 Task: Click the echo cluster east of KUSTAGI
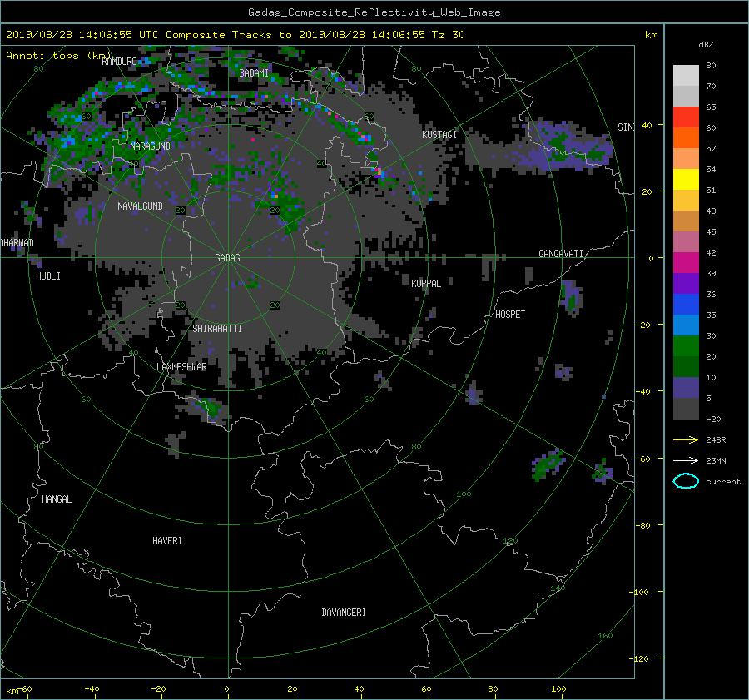563,147
